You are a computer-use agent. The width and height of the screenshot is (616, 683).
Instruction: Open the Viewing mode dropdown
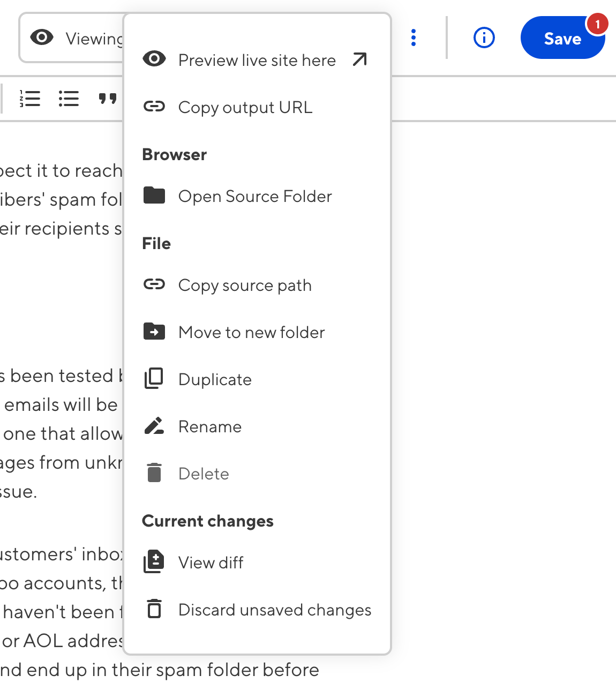(x=72, y=39)
